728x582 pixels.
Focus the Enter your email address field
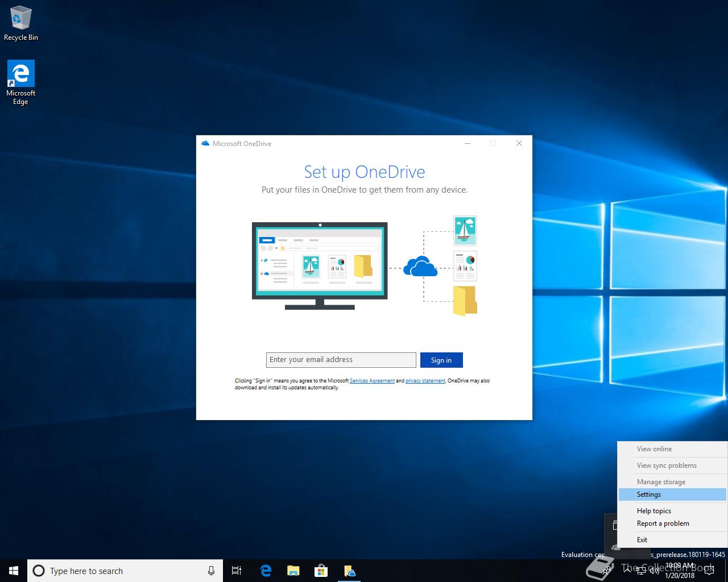[341, 360]
